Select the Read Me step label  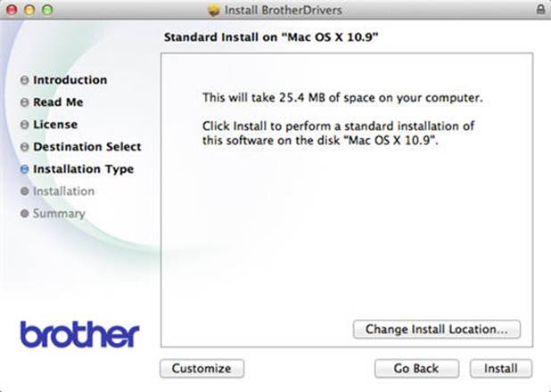pyautogui.click(x=58, y=102)
